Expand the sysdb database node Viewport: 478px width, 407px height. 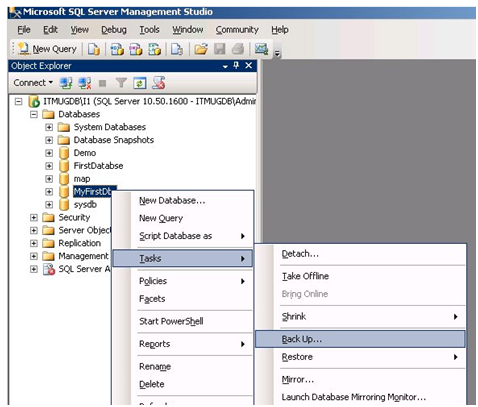point(49,205)
